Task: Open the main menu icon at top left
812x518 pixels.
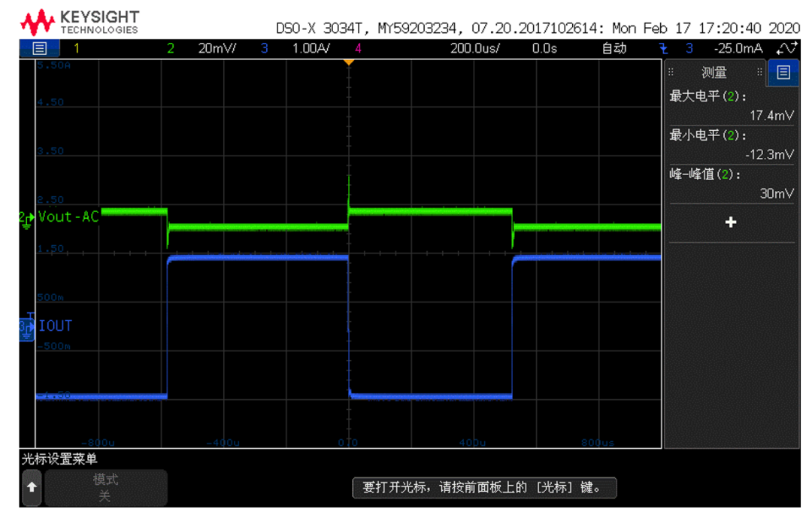Action: [39, 49]
